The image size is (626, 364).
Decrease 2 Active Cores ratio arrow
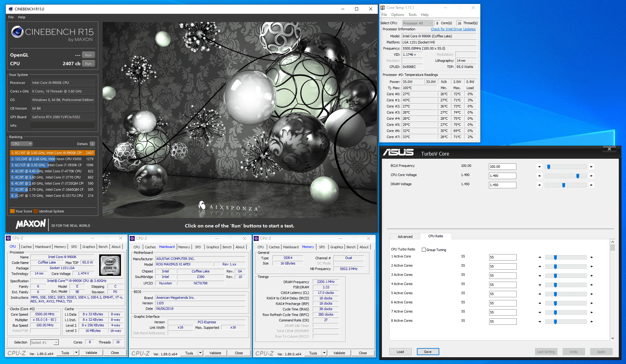tap(539, 267)
